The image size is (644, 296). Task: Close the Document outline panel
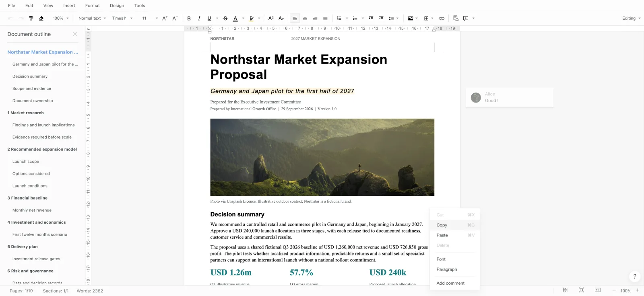click(x=75, y=34)
